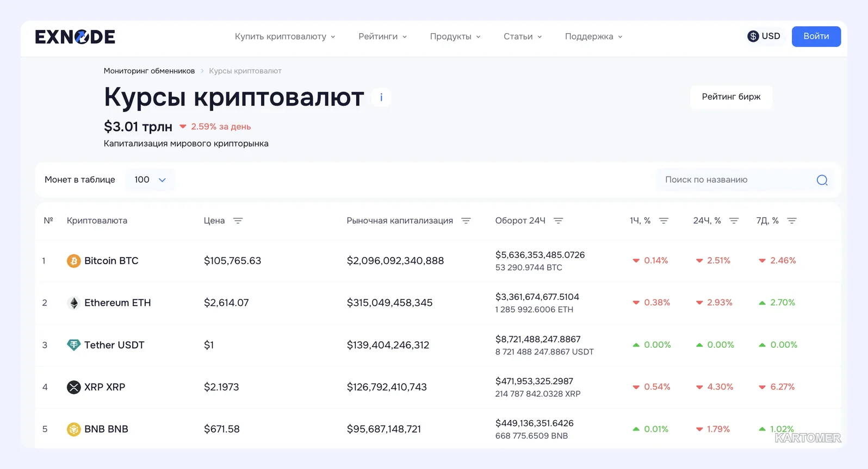This screenshot has width=868, height=469.
Task: Open the Bitcoin BTC coin page
Action: tap(111, 261)
